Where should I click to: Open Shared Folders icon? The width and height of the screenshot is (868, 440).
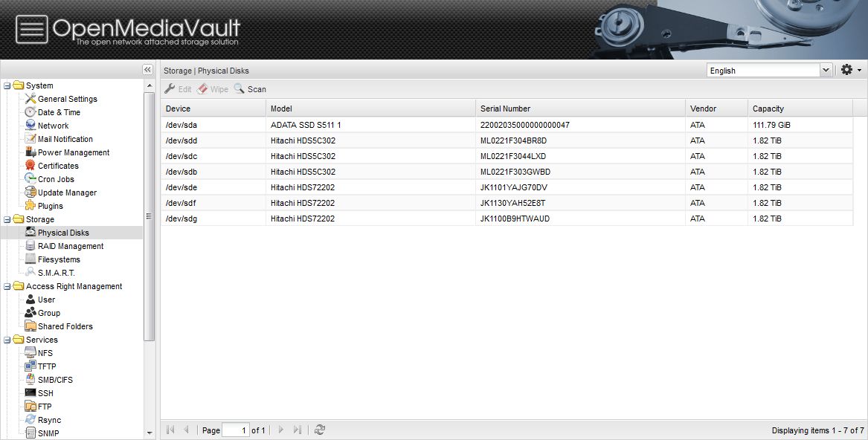(x=30, y=326)
